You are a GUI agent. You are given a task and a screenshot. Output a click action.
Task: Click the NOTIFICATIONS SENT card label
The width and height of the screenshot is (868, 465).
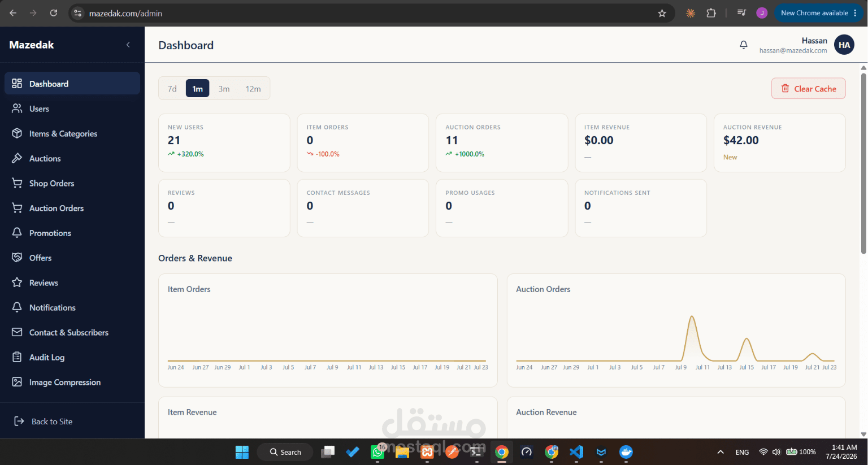[x=617, y=193]
